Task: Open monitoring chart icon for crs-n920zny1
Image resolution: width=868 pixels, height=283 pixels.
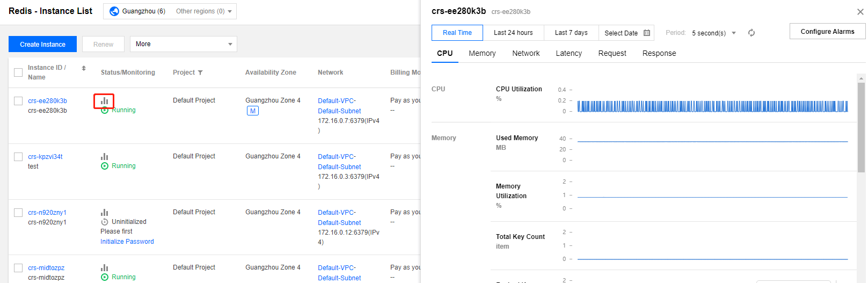Action: pyautogui.click(x=104, y=213)
